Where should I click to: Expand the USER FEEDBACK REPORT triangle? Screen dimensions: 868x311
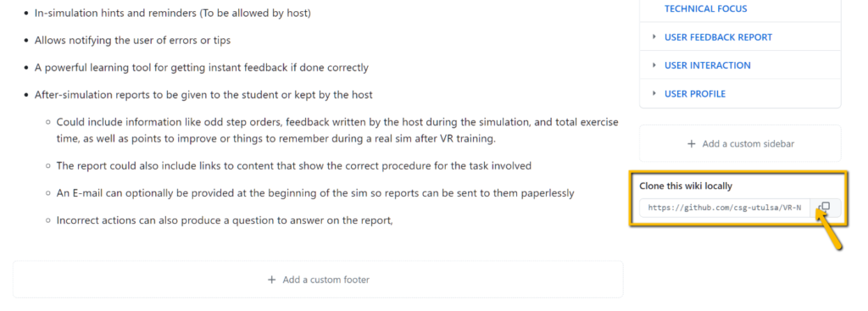[654, 37]
